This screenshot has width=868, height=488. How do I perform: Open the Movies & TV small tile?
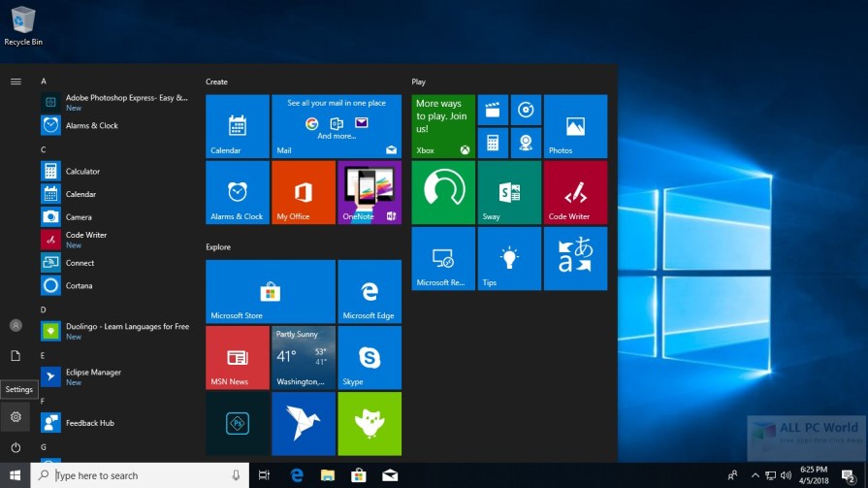(x=493, y=110)
